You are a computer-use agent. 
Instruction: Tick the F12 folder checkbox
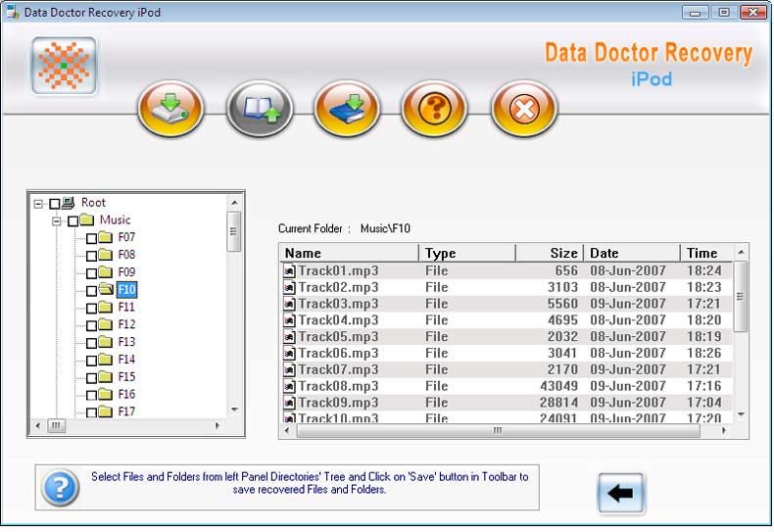click(91, 325)
